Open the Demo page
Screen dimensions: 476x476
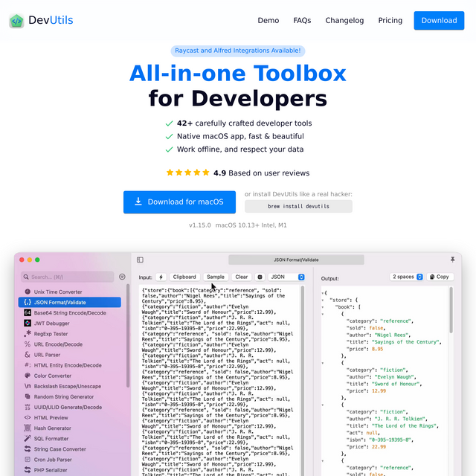(268, 20)
